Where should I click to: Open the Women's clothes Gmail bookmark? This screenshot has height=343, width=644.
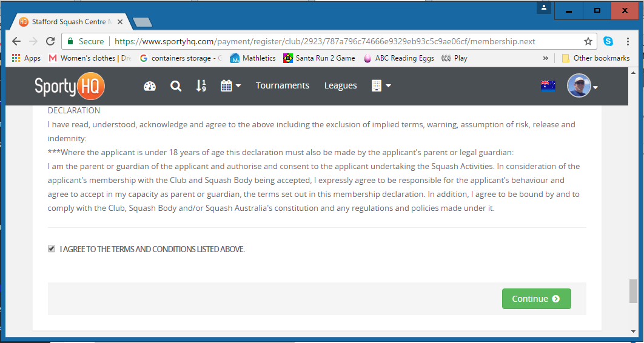[x=90, y=58]
